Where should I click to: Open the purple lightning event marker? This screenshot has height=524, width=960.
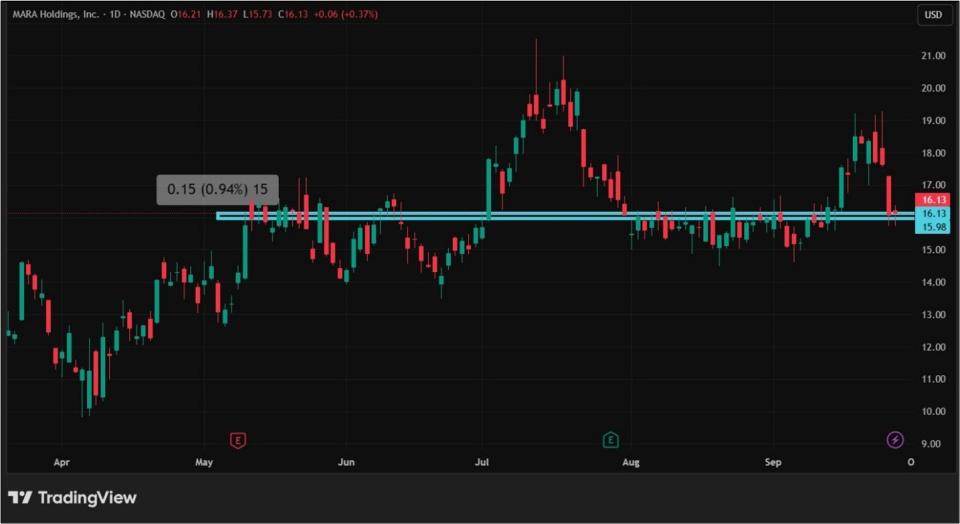coord(895,440)
